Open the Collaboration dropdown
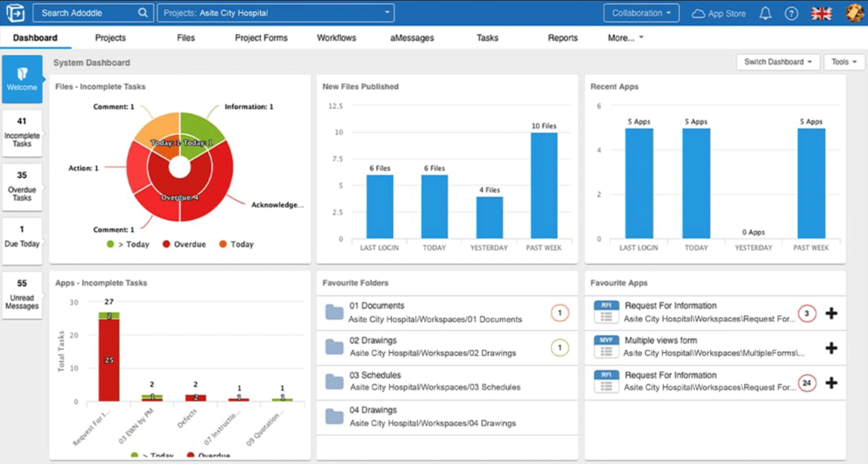Viewport: 868px width, 464px height. coord(642,13)
